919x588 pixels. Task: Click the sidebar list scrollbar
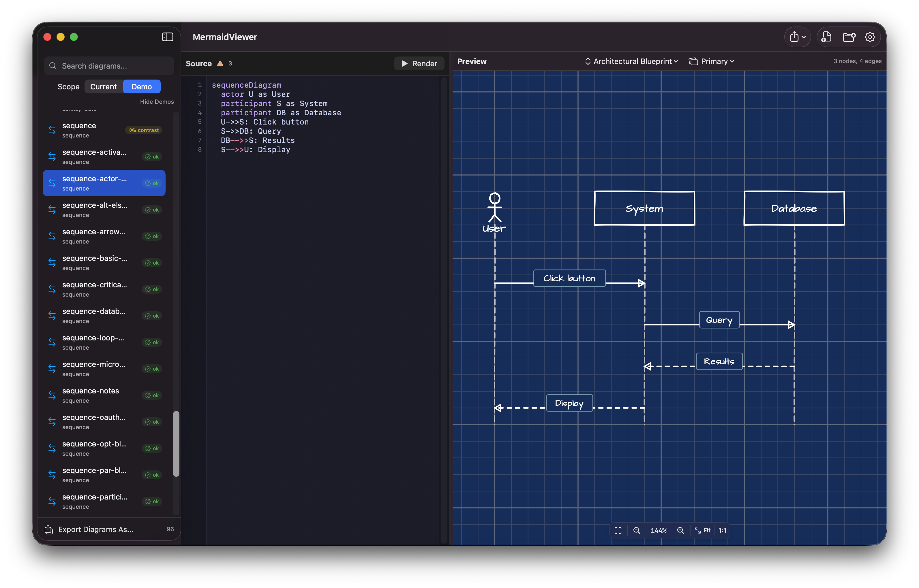coord(176,444)
